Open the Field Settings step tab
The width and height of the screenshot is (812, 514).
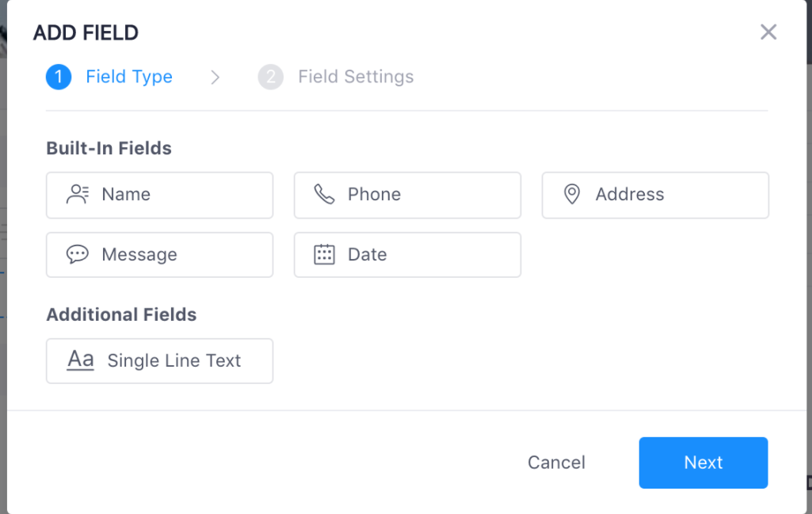(x=356, y=77)
